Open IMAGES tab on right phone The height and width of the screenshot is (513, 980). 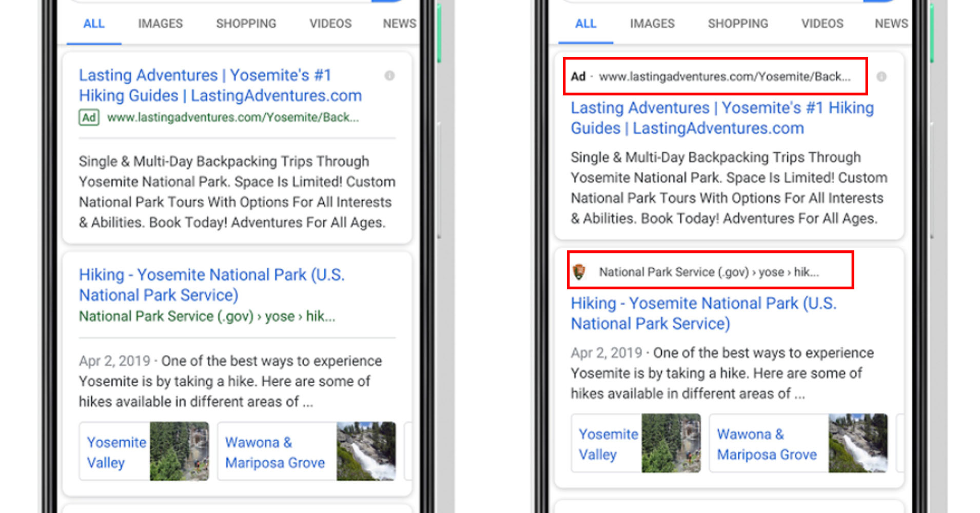pos(652,24)
